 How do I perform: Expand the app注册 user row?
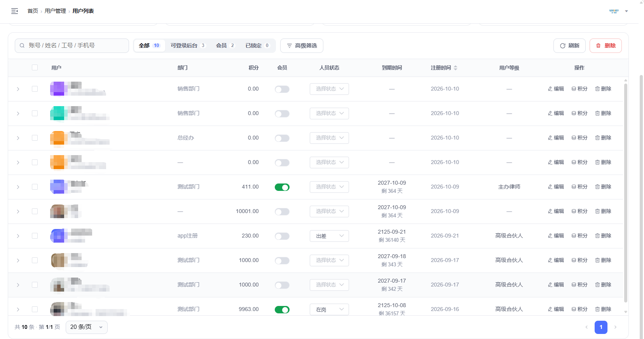[x=18, y=236]
